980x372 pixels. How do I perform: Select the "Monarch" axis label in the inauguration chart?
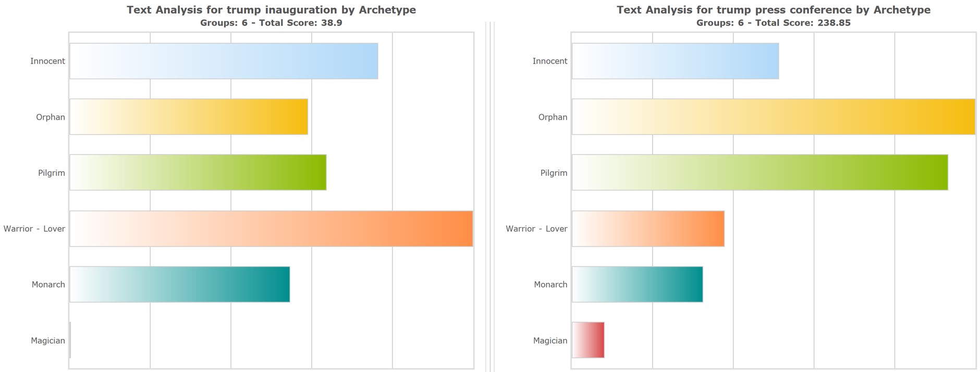[48, 284]
